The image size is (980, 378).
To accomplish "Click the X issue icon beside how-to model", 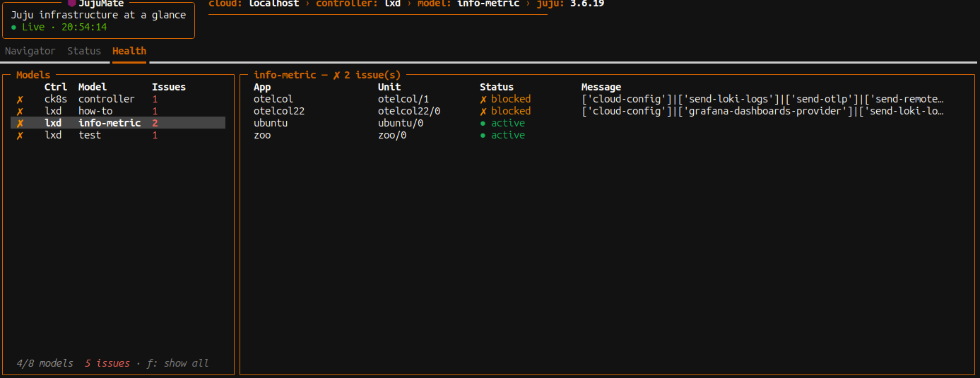I will click(20, 112).
